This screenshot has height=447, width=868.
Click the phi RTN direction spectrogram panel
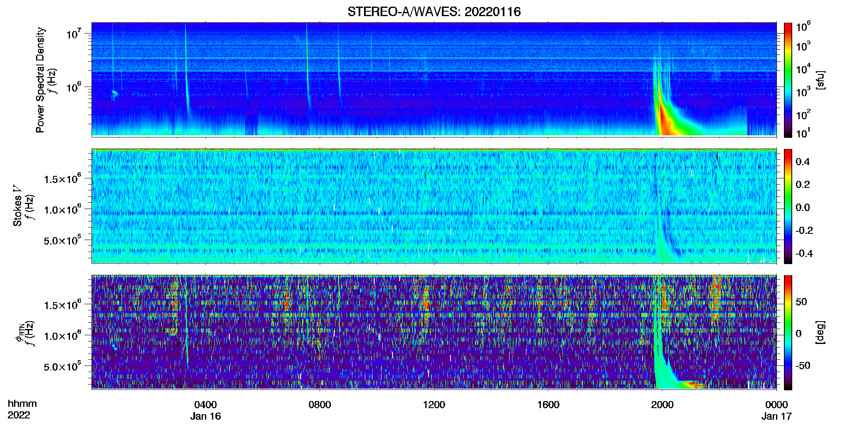pyautogui.click(x=434, y=332)
